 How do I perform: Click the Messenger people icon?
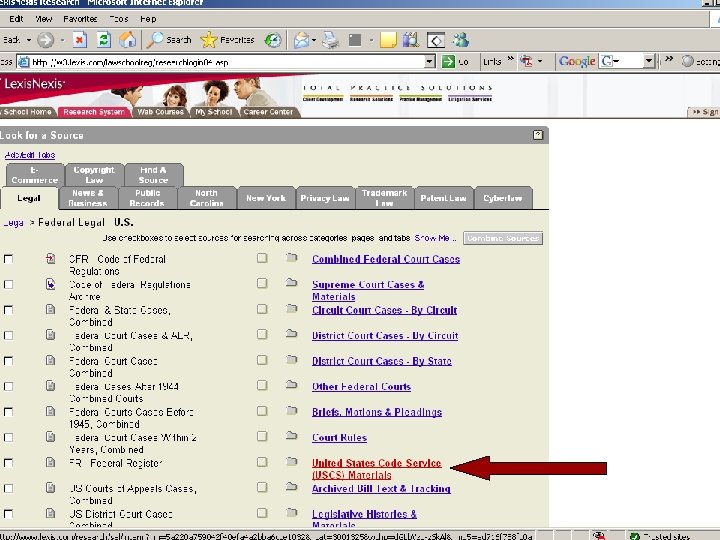click(x=460, y=40)
